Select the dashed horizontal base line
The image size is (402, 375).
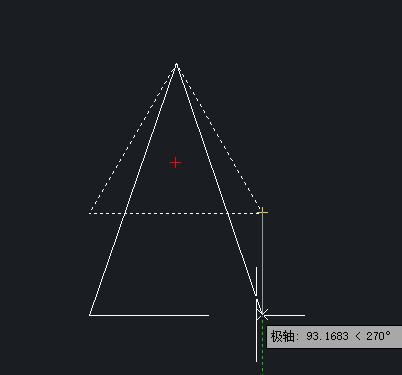[x=174, y=213]
